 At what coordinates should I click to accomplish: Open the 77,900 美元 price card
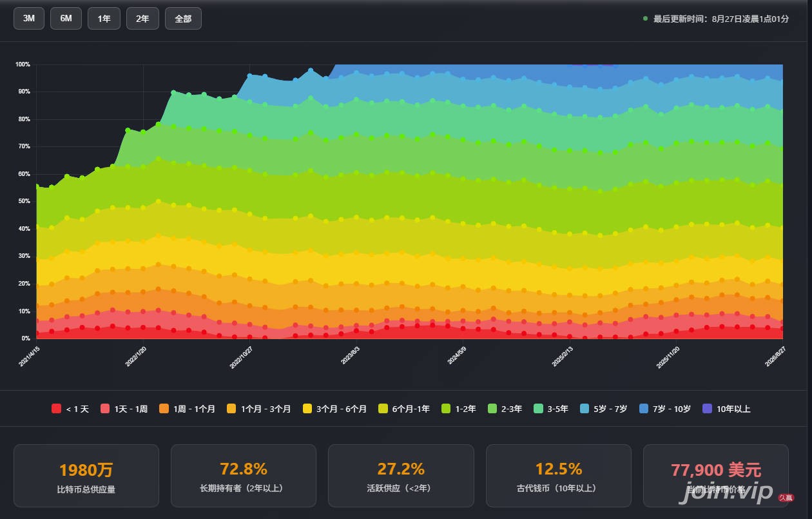pos(716,476)
